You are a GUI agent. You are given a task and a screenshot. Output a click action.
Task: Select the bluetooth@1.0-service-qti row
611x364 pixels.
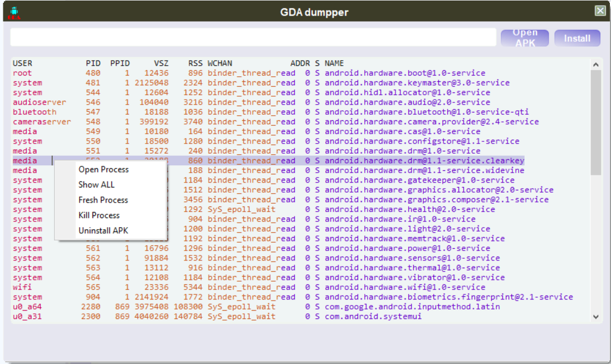[301, 112]
